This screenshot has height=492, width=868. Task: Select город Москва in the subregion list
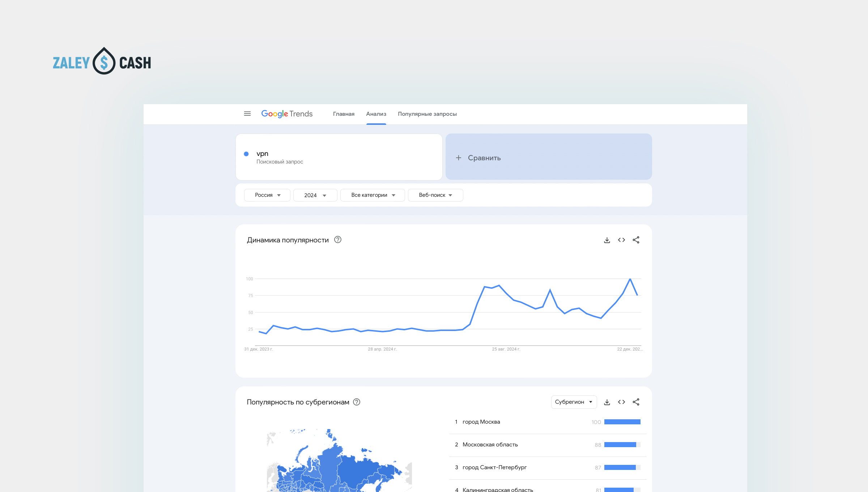pos(481,422)
